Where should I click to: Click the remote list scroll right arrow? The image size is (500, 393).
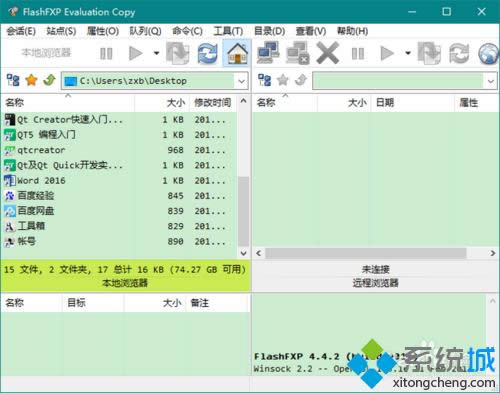point(493,253)
